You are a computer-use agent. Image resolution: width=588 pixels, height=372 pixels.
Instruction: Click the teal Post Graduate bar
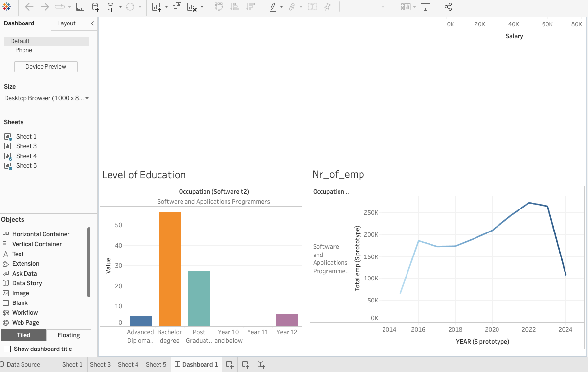199,299
